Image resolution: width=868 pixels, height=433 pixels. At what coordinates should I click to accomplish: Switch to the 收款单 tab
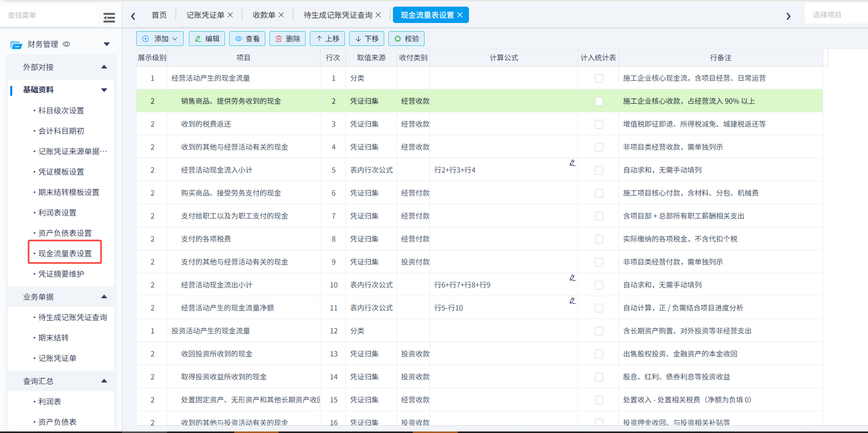coord(264,15)
